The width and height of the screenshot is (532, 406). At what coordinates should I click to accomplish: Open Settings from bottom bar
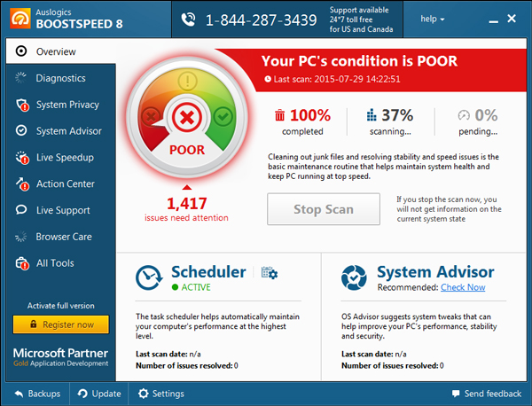point(161,394)
